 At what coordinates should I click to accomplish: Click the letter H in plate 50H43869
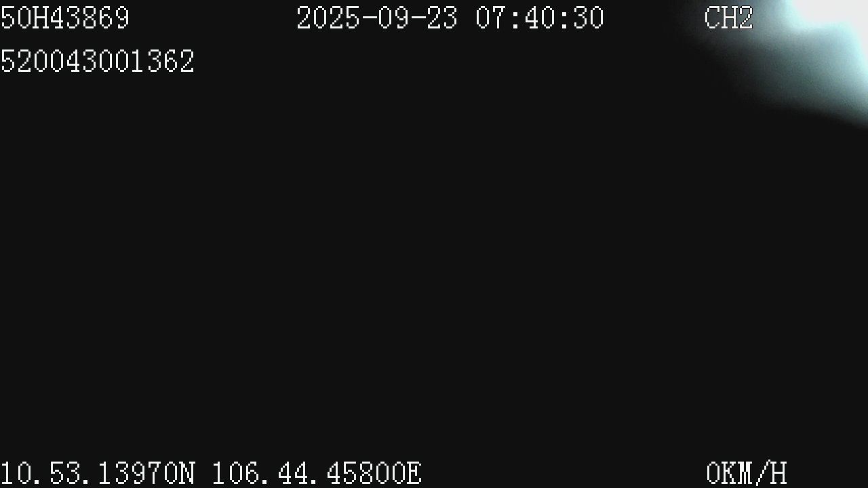point(41,18)
